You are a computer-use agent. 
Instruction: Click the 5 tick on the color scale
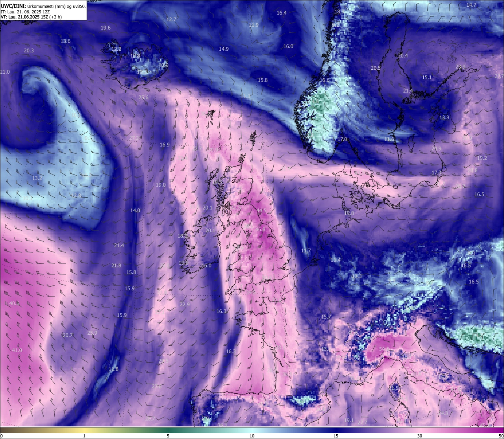coord(168,436)
